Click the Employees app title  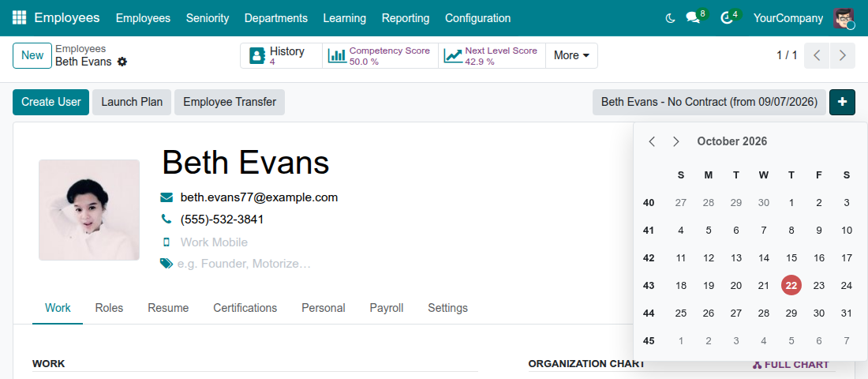(67, 17)
